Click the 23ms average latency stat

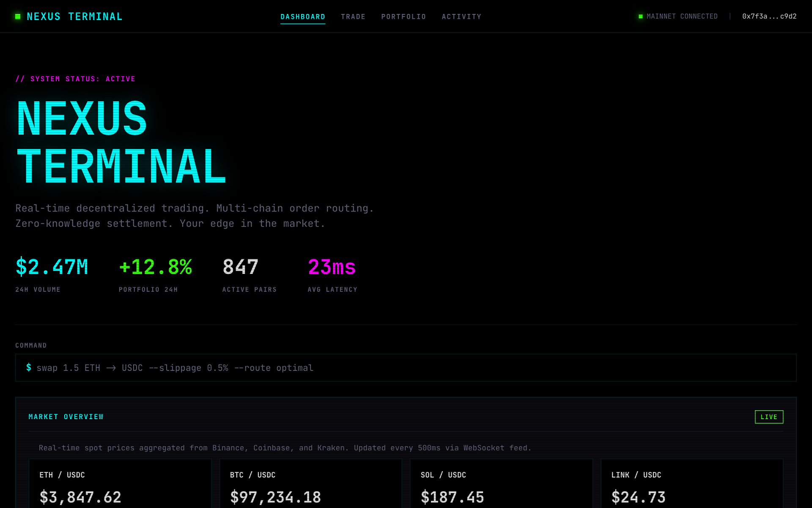332,268
